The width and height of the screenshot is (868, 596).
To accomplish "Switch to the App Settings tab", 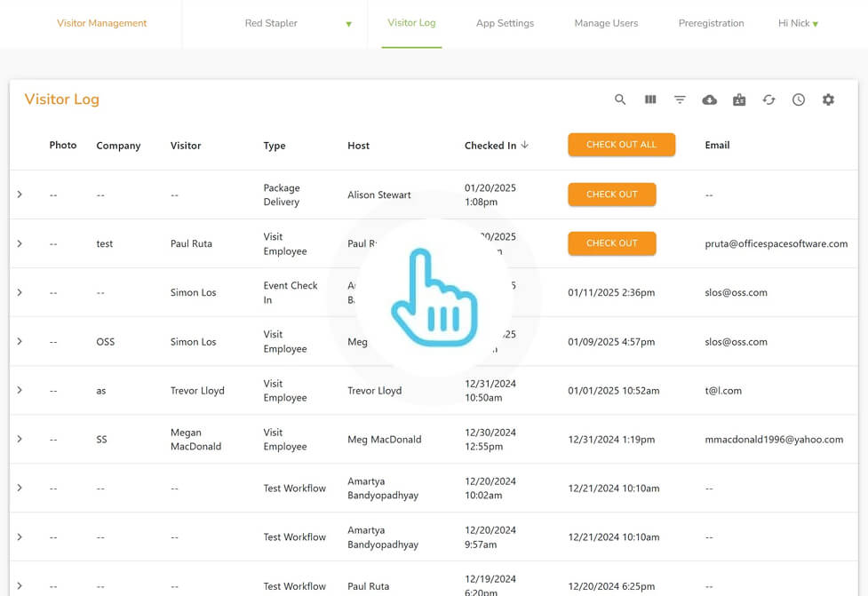I will point(505,23).
